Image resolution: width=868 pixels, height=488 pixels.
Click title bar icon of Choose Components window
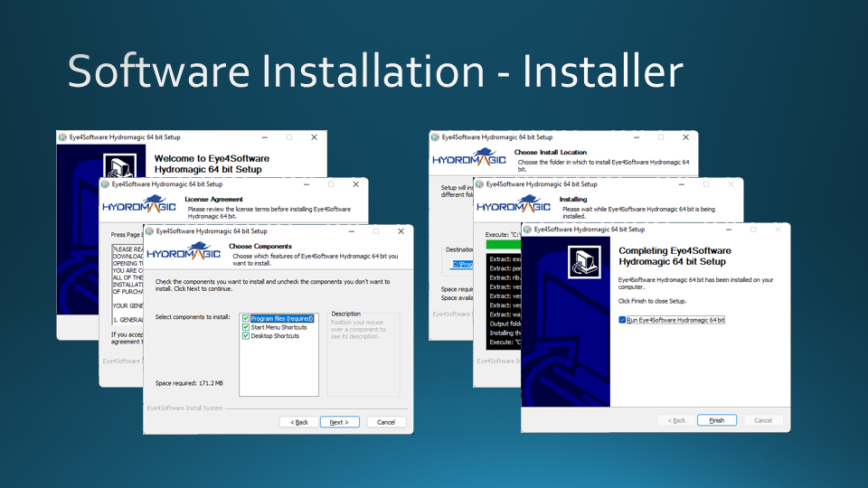click(x=149, y=231)
